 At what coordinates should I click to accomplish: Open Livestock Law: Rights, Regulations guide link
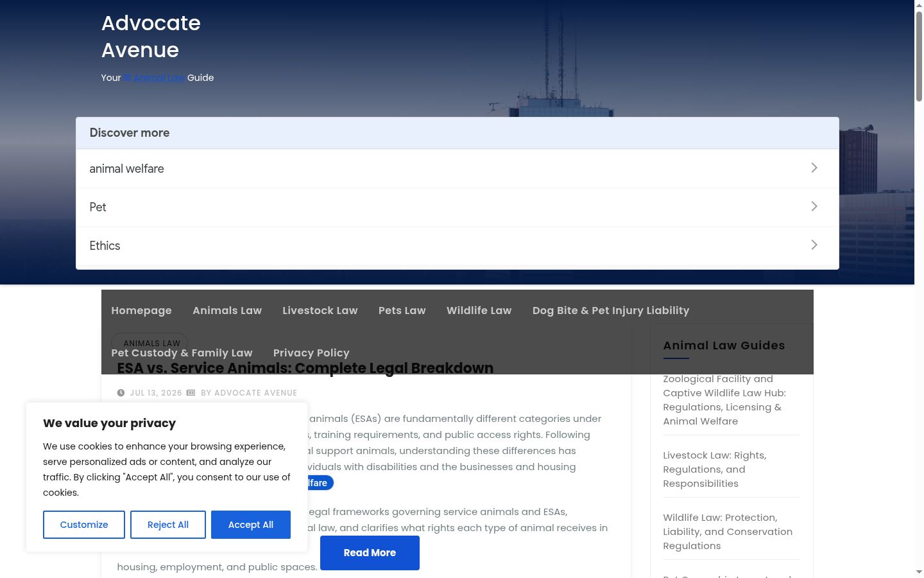click(715, 469)
